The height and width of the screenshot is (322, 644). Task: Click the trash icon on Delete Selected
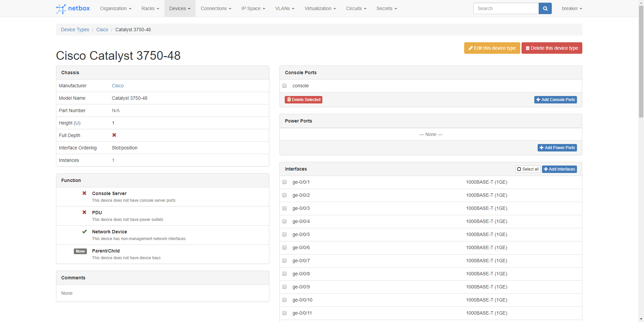[289, 100]
